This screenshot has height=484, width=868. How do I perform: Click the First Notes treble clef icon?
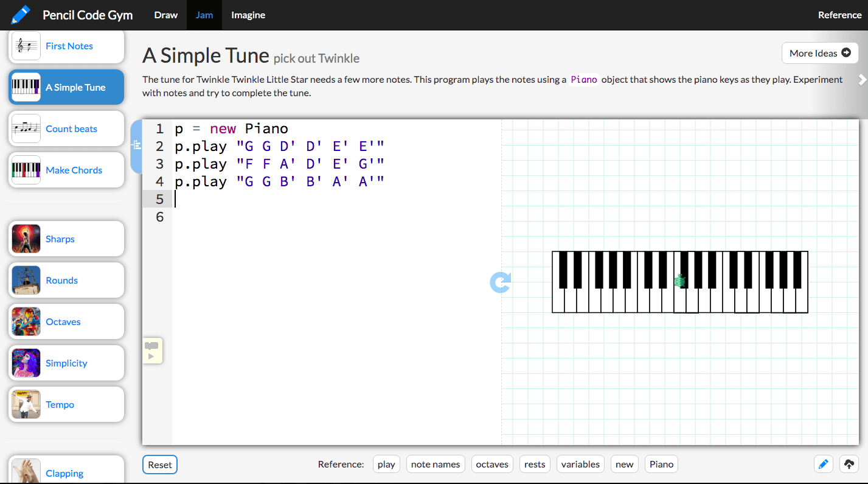pyautogui.click(x=26, y=45)
